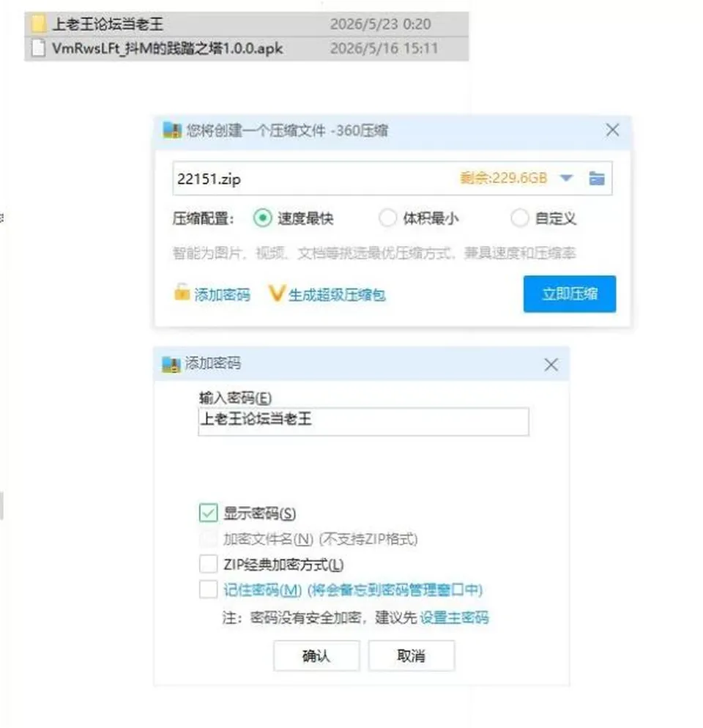This screenshot has width=703, height=728.
Task: Click the 立即压缩 button
Action: (x=570, y=294)
